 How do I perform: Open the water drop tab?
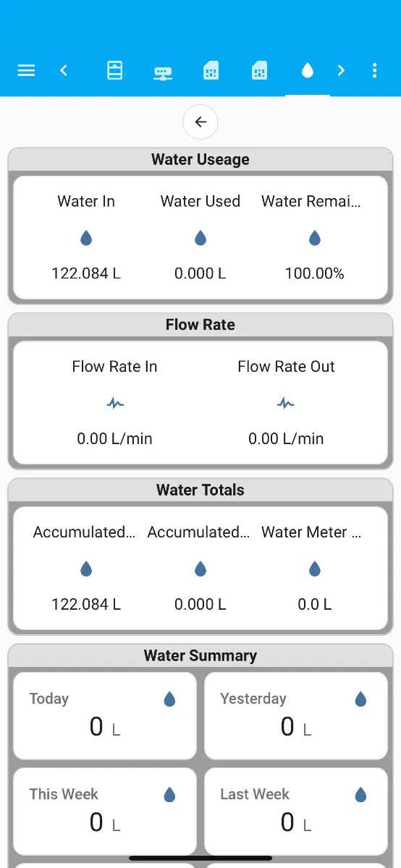[x=308, y=70]
